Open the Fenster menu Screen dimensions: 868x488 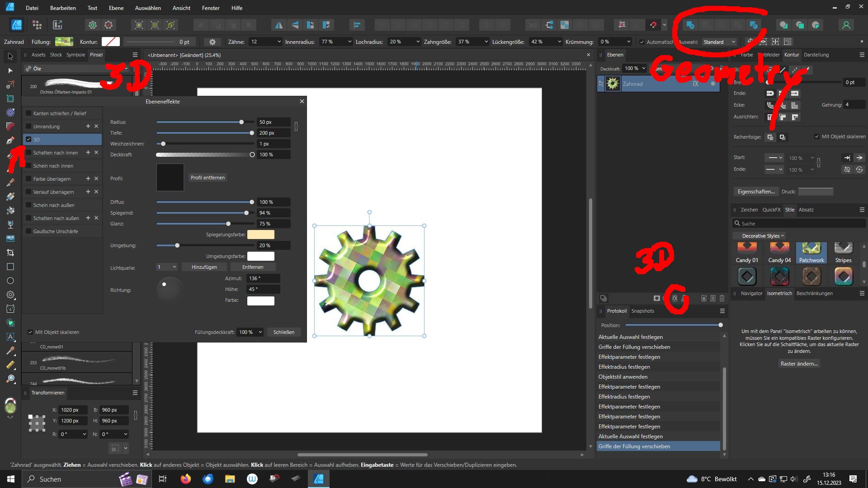tap(211, 8)
